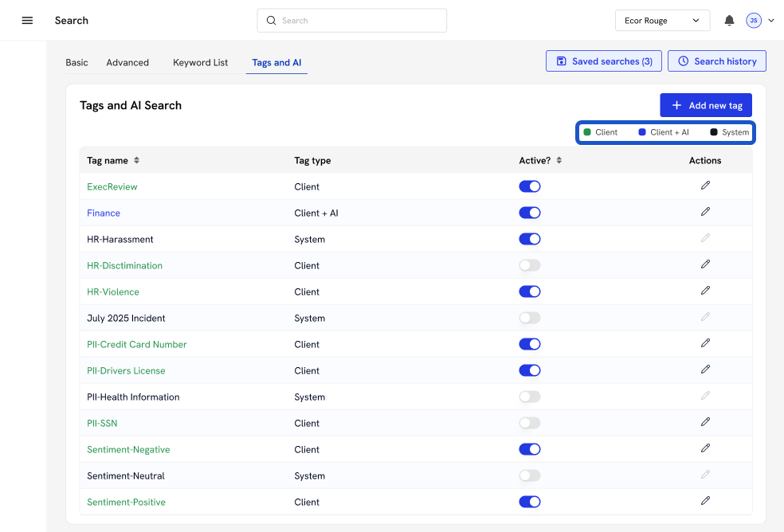Click the JS user avatar
Viewport: 784px width, 532px height.
point(754,21)
